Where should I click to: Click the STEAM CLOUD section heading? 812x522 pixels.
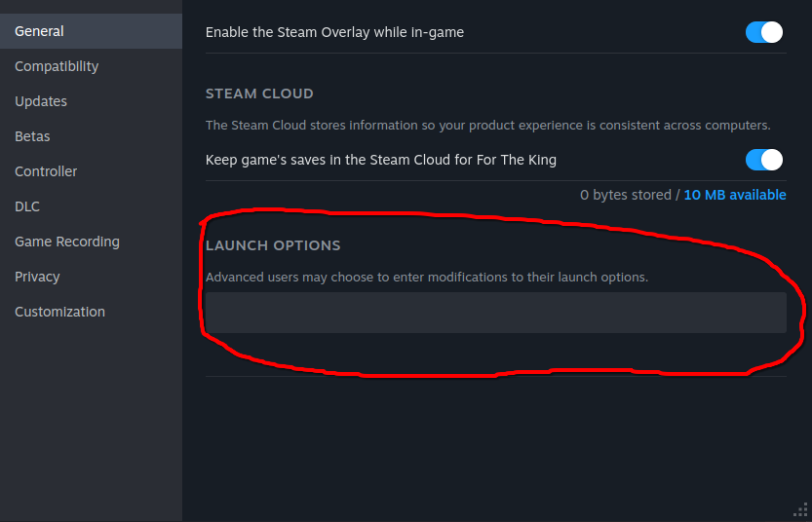259,94
